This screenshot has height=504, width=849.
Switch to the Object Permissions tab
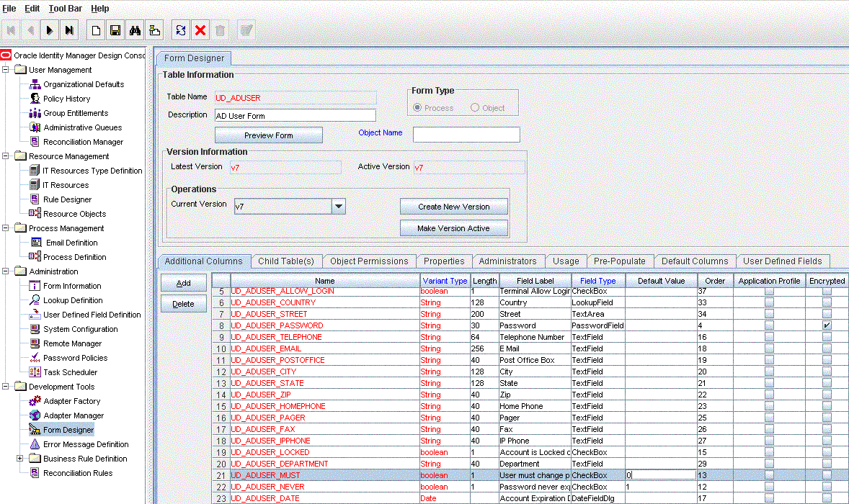(369, 261)
